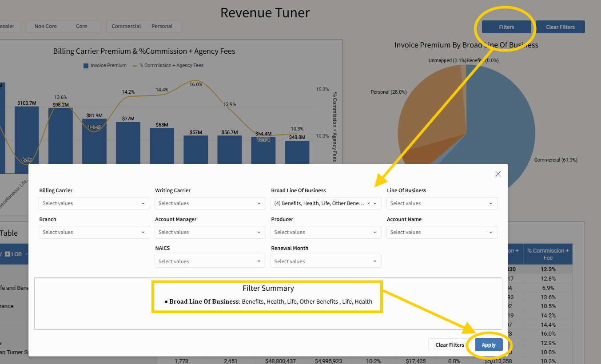The width and height of the screenshot is (601, 364).
Task: Clear the Broad Line Of Business selection
Action: pyautogui.click(x=368, y=203)
